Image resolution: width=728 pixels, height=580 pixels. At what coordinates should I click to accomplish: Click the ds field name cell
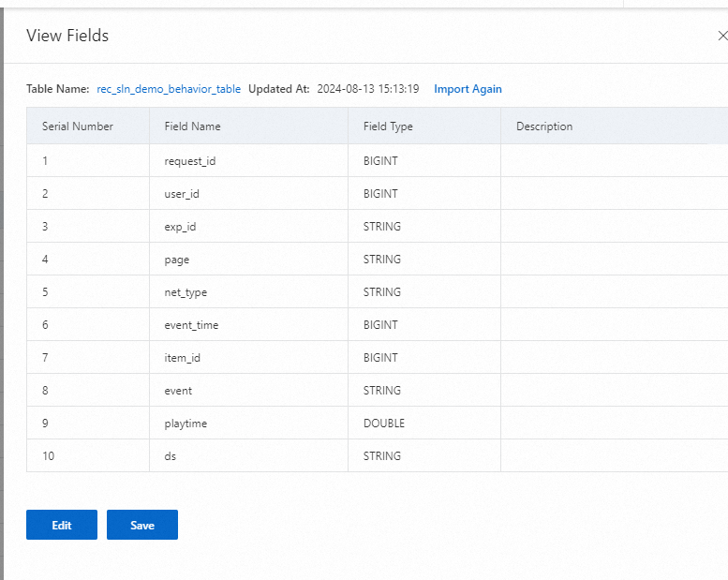(x=171, y=456)
